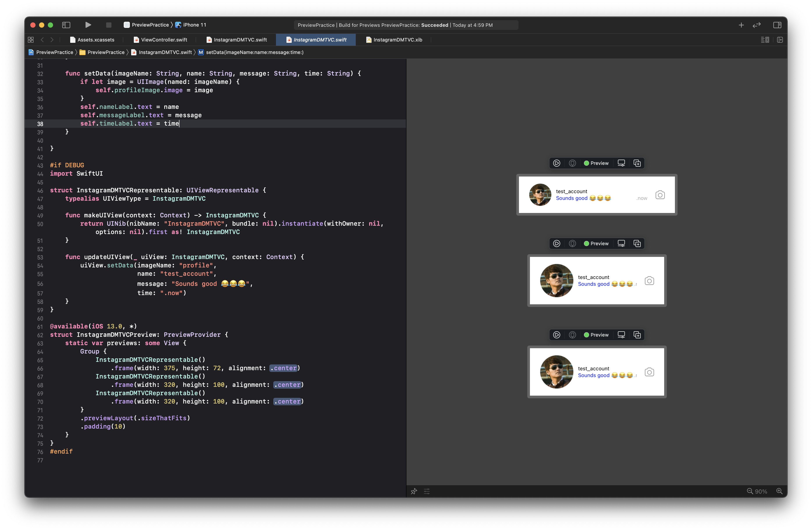Screen dimensions: 812x530
Task: Click the setData method in the jump bar
Action: [x=254, y=52]
